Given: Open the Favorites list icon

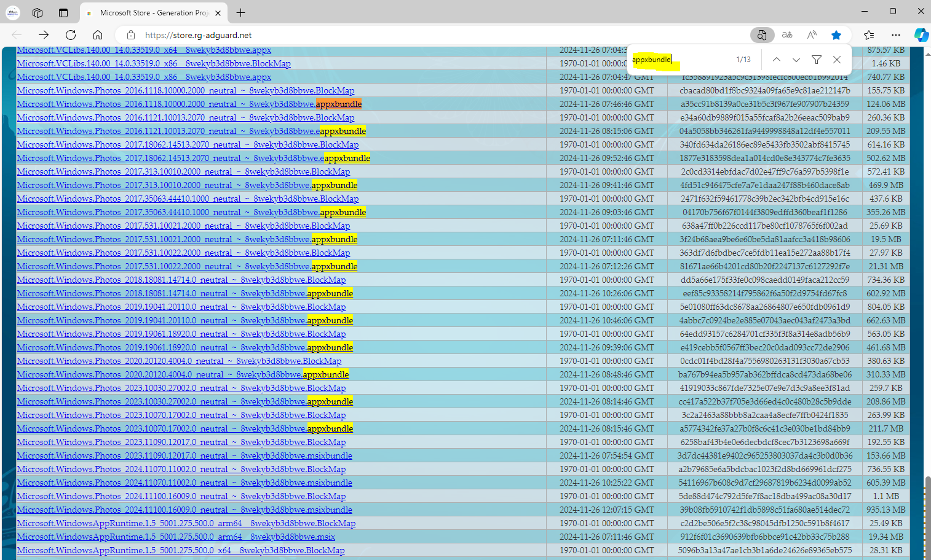Looking at the screenshot, I should [x=868, y=35].
